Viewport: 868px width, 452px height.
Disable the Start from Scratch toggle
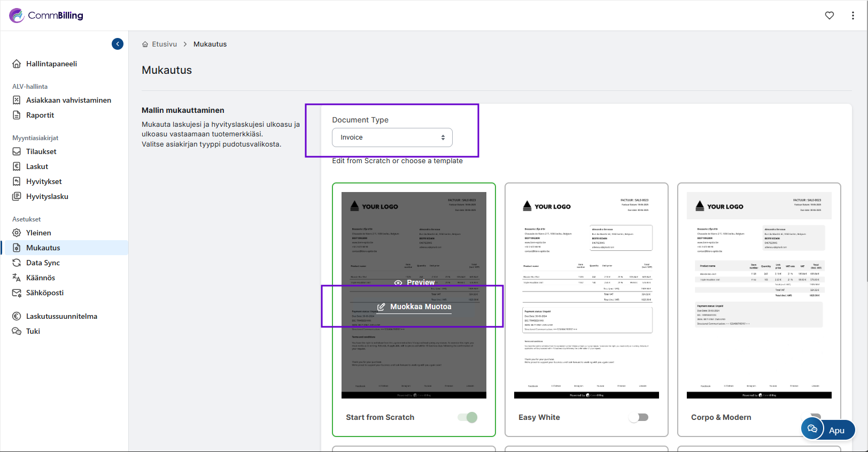pos(468,417)
